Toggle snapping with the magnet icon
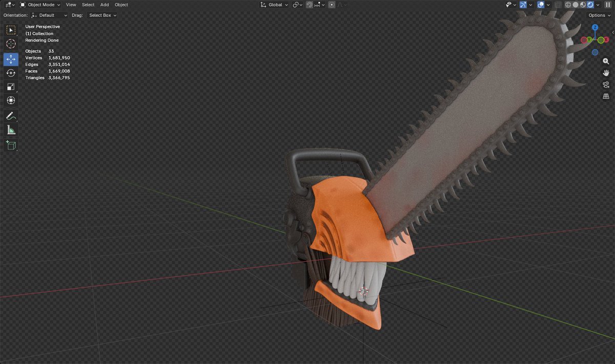This screenshot has height=364, width=615. (x=309, y=5)
